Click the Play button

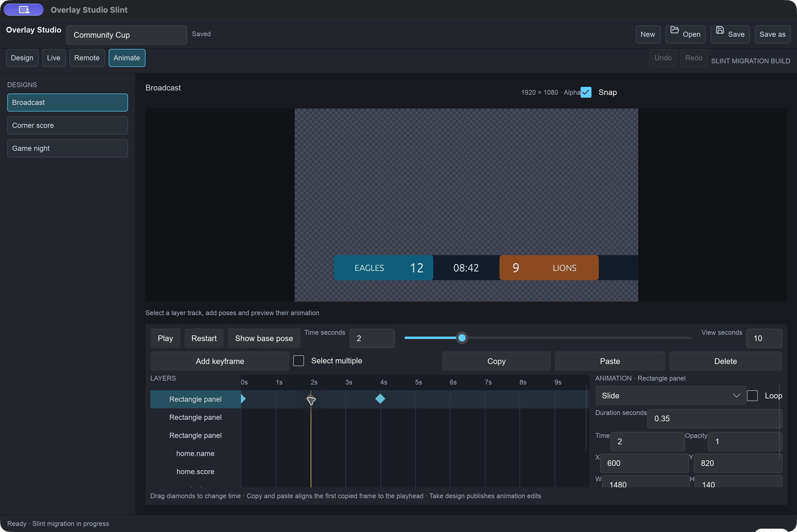click(165, 338)
